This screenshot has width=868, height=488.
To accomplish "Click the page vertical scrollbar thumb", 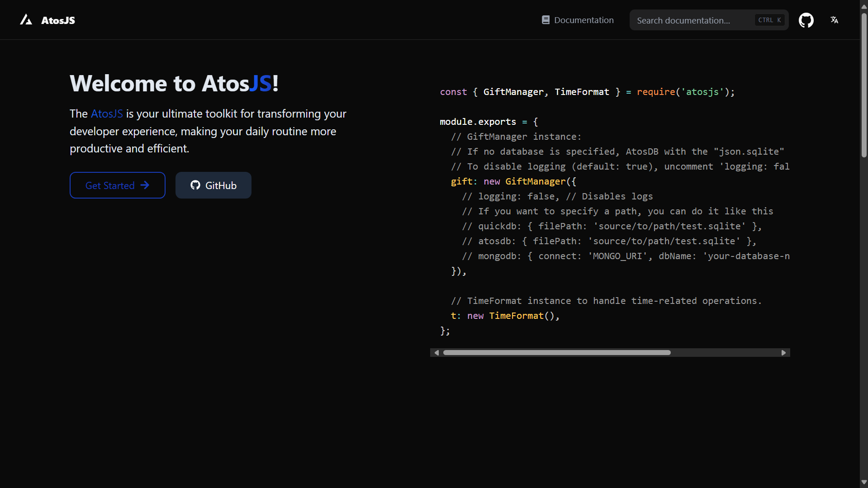I will tap(864, 85).
